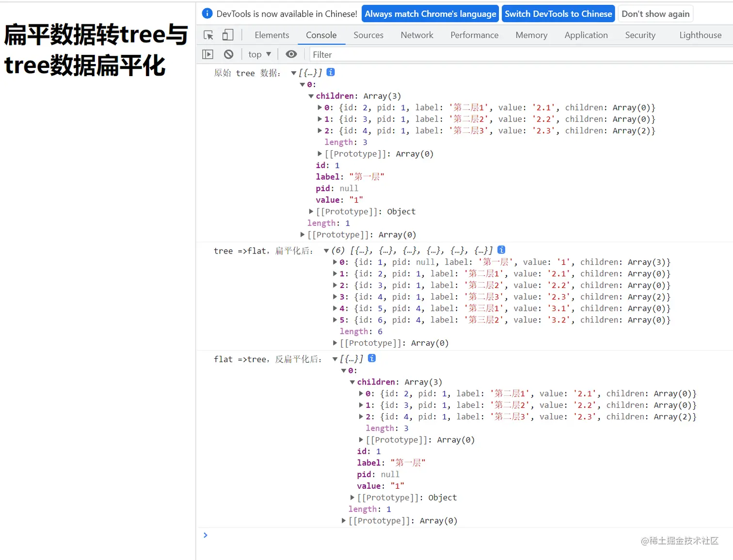Expand flat item 5 labeled 第三层2
This screenshot has width=733, height=560.
click(x=335, y=320)
